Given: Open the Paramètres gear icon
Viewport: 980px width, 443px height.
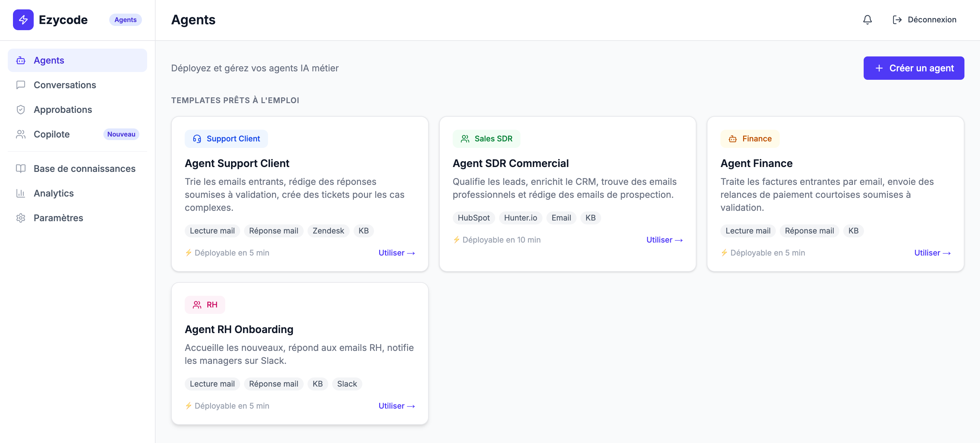Looking at the screenshot, I should 20,218.
